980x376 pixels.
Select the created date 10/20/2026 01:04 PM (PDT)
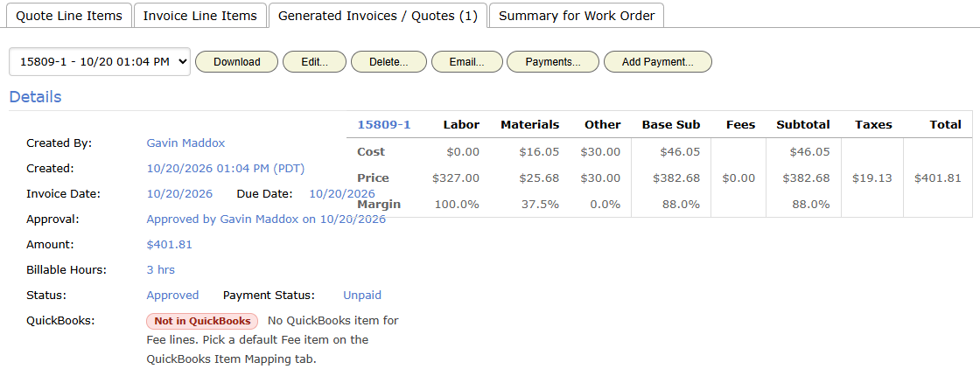(x=226, y=169)
